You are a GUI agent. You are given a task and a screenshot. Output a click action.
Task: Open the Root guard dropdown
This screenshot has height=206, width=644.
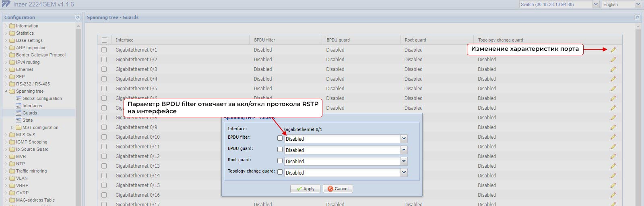tap(404, 162)
